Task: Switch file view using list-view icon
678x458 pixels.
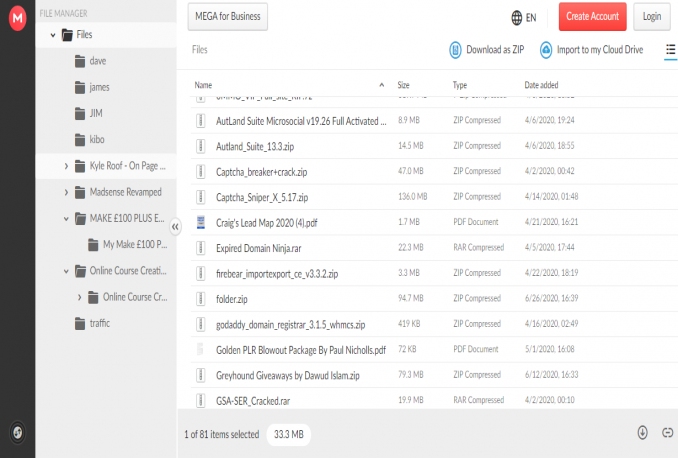Action: (670, 49)
